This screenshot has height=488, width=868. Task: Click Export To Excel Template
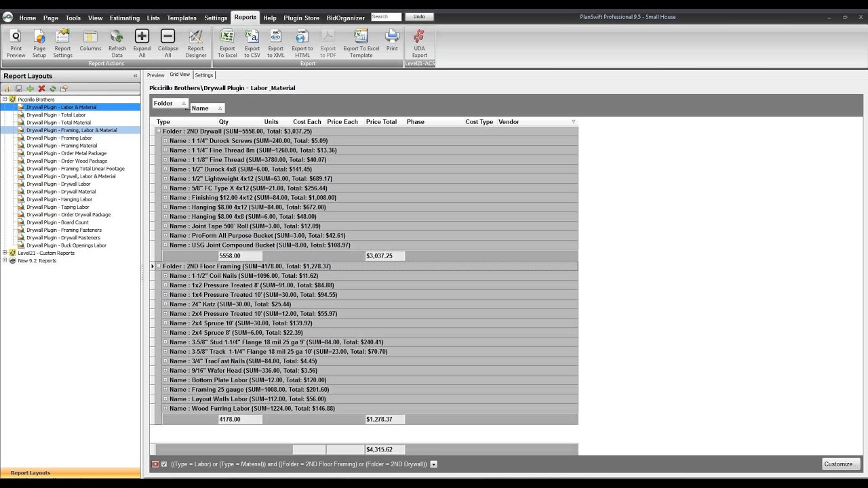pyautogui.click(x=361, y=43)
